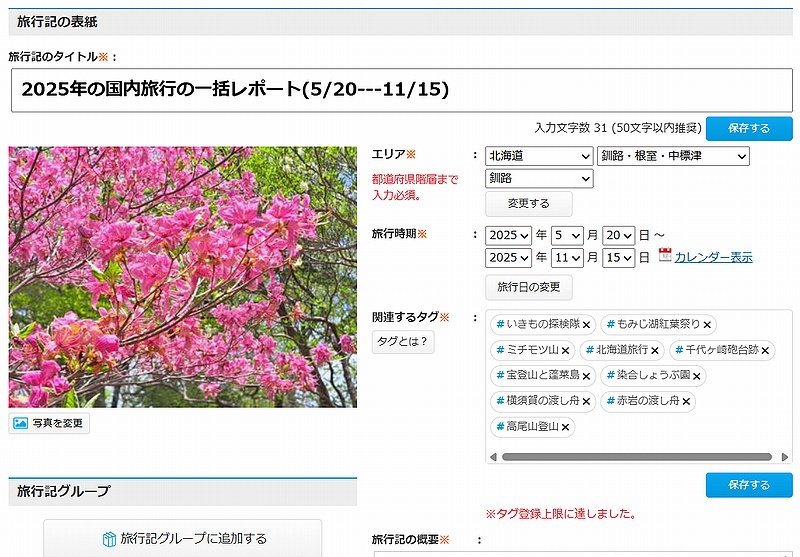This screenshot has height=557, width=800.
Task: Click the 旅行日の変更 button
Action: coord(529,288)
